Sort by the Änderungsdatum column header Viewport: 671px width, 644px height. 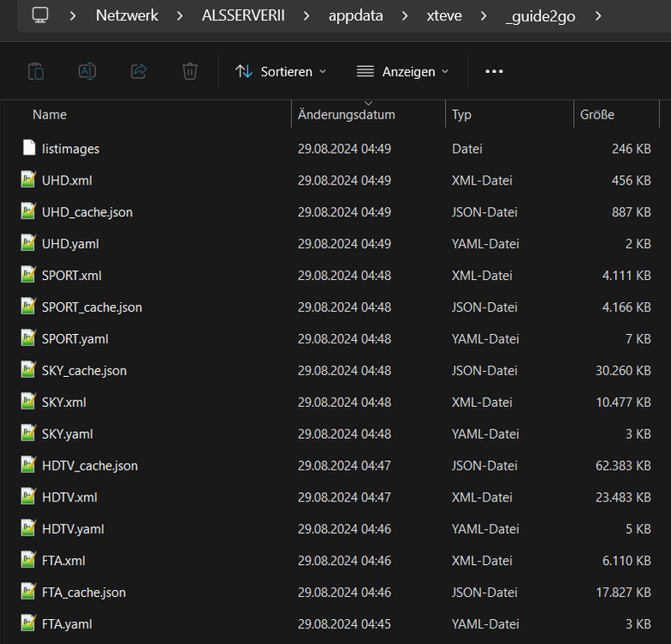point(346,114)
